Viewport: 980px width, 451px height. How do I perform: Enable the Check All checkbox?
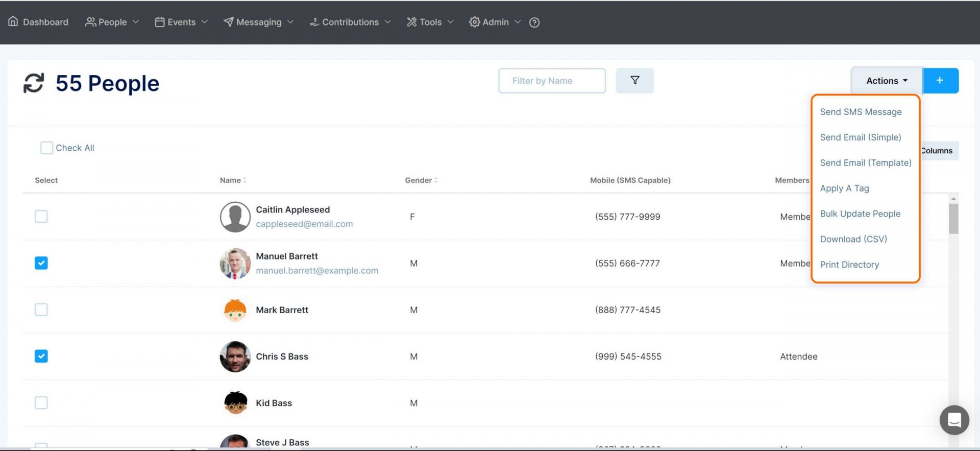tap(46, 148)
